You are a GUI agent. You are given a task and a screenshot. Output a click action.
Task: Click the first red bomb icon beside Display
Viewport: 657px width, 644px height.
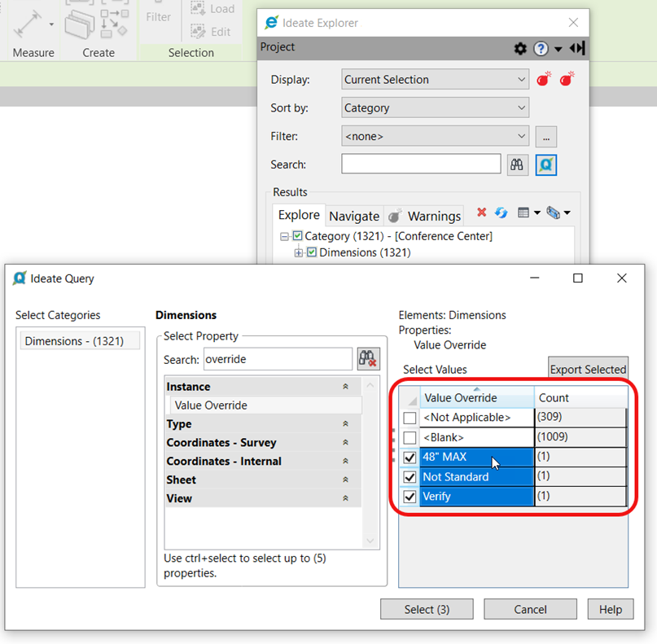(x=544, y=79)
